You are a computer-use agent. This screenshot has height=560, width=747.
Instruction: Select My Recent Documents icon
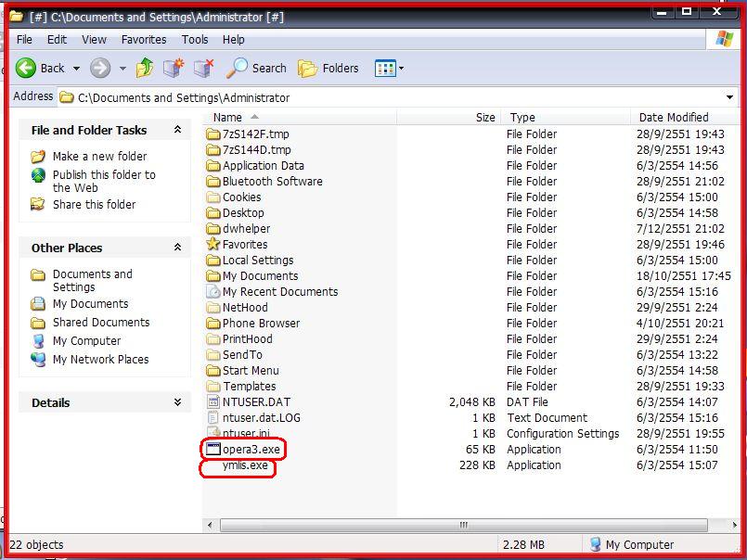213,291
